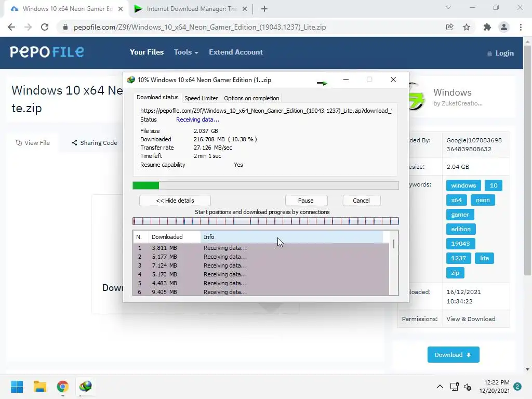Image resolution: width=532 pixels, height=399 pixels.
Task: Click the network tray icon
Action: click(454, 387)
